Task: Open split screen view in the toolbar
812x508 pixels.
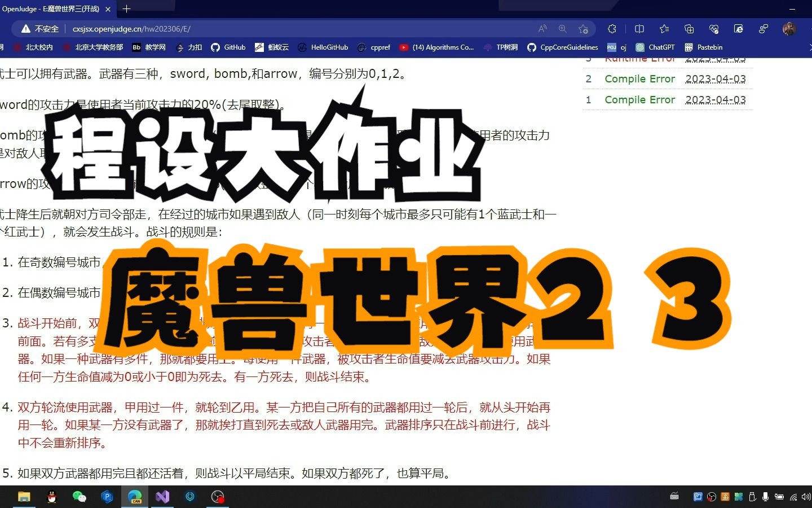Action: [x=639, y=29]
